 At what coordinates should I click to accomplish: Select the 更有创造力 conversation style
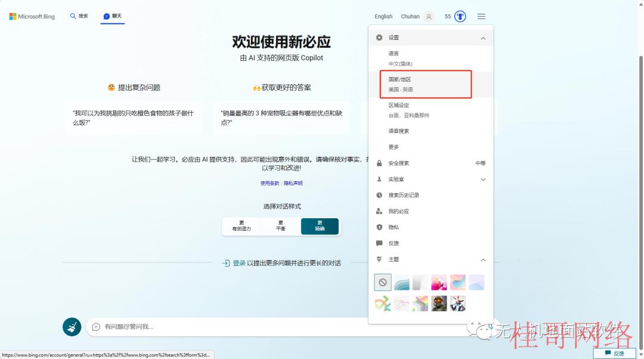[241, 227]
